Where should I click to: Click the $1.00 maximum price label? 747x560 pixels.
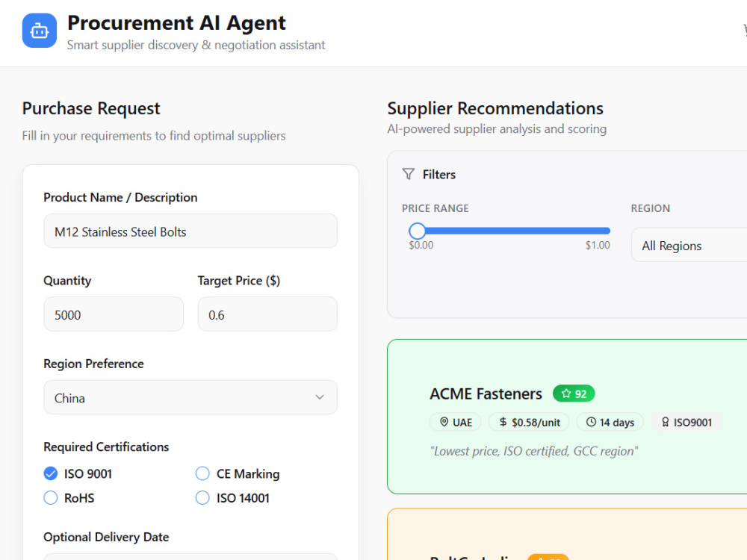(598, 245)
